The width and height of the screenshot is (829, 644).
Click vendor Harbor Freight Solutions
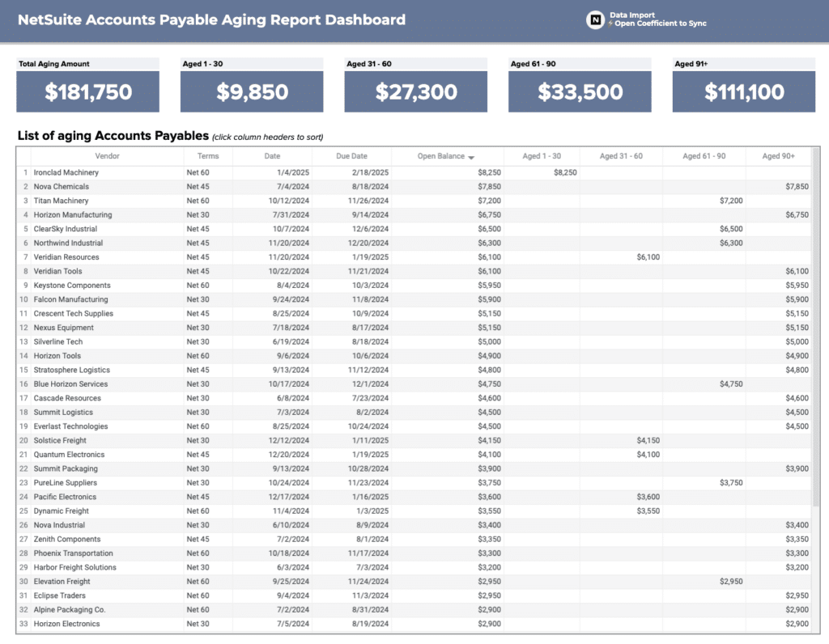pyautogui.click(x=74, y=567)
